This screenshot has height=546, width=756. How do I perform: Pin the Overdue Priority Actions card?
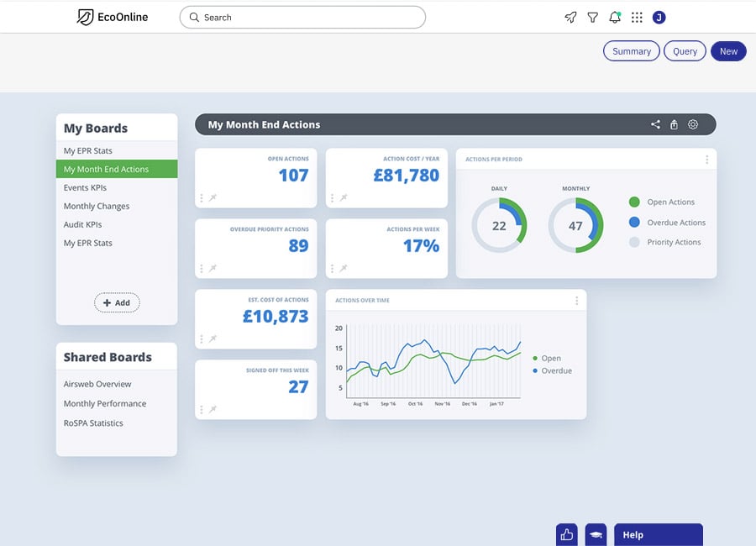tap(213, 268)
